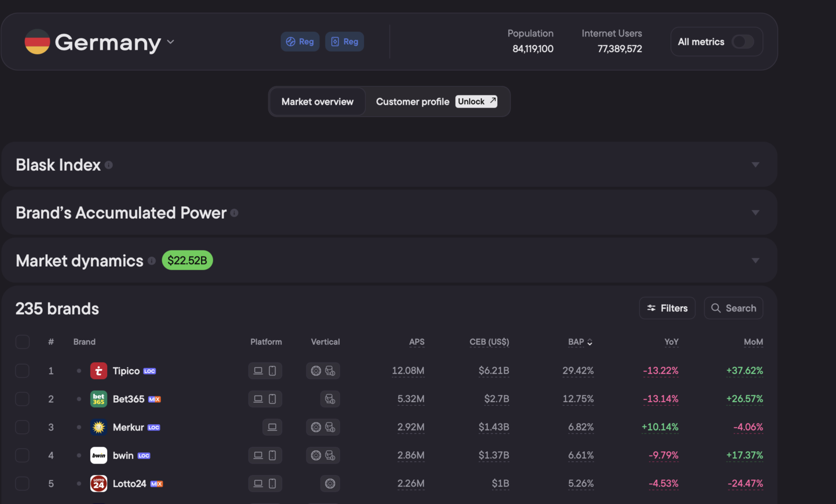This screenshot has height=504, width=836.
Task: Click the Search brands field
Action: coord(733,308)
